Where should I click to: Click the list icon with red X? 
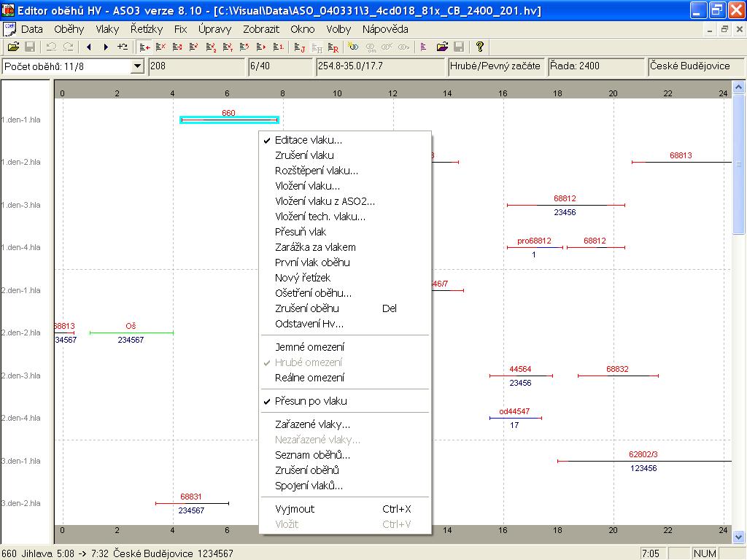pyautogui.click(x=160, y=47)
